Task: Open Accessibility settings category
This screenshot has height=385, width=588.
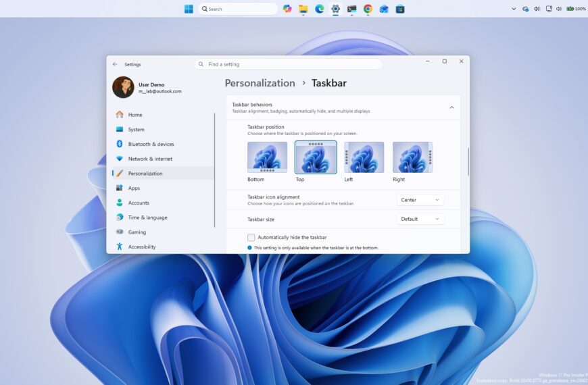Action: 163,247
